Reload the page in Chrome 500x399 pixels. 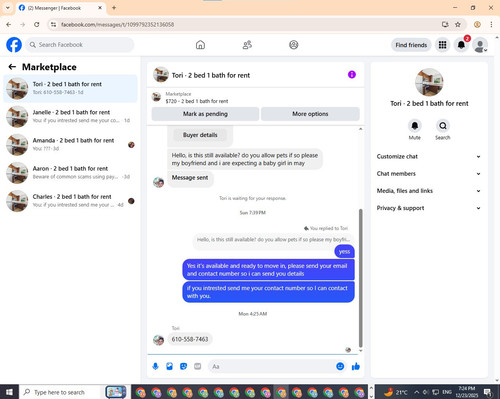(x=37, y=24)
